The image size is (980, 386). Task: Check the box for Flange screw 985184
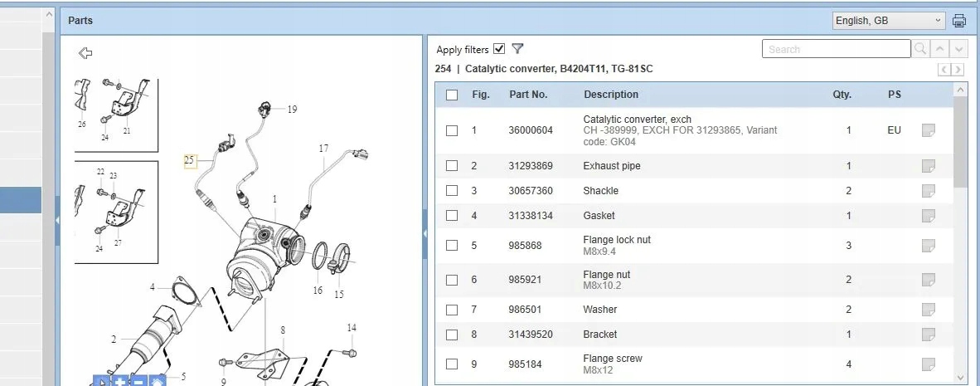pyautogui.click(x=452, y=364)
